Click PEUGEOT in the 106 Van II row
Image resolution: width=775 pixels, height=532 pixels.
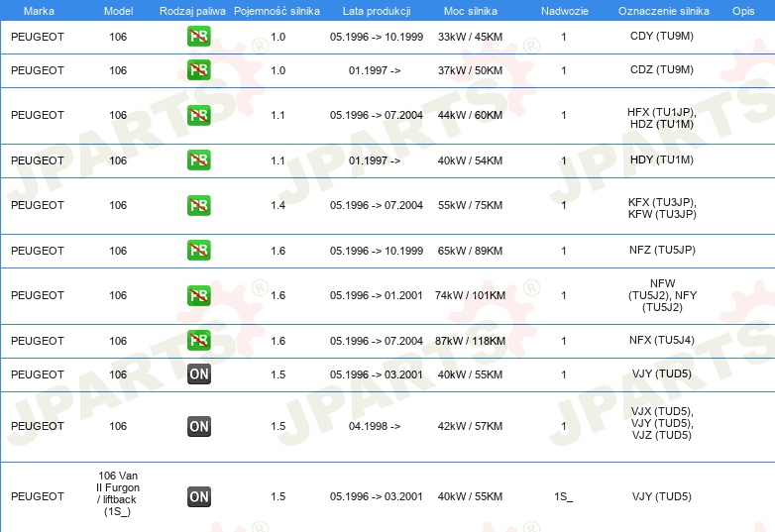38,496
